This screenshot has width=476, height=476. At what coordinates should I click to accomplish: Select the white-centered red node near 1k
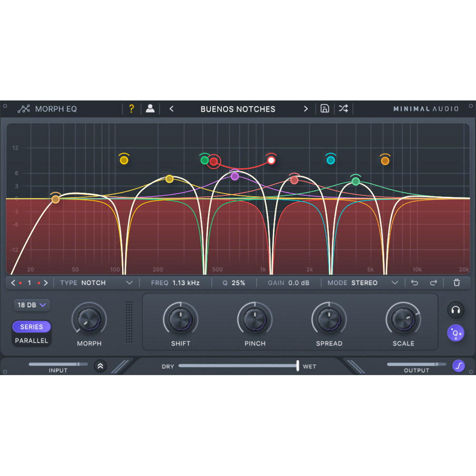271,160
